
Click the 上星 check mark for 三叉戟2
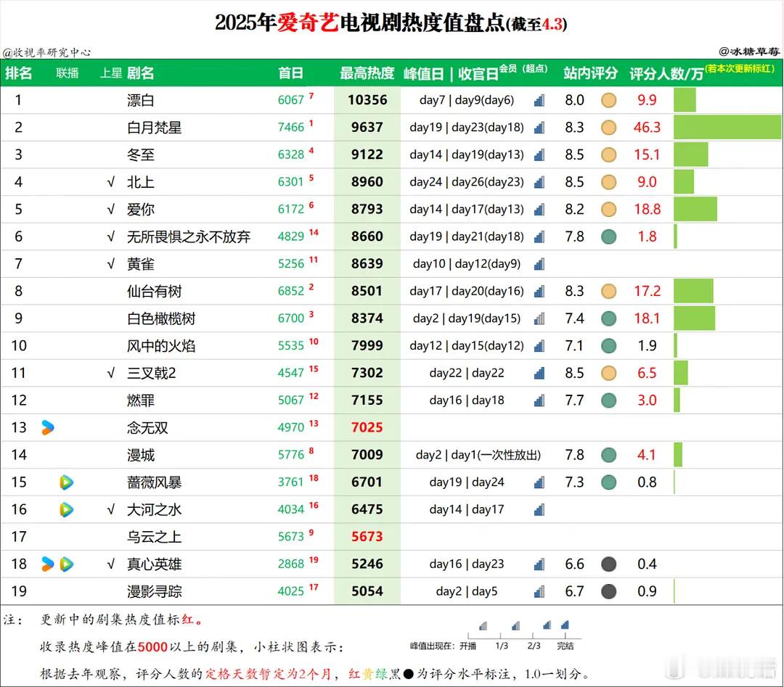tap(111, 373)
